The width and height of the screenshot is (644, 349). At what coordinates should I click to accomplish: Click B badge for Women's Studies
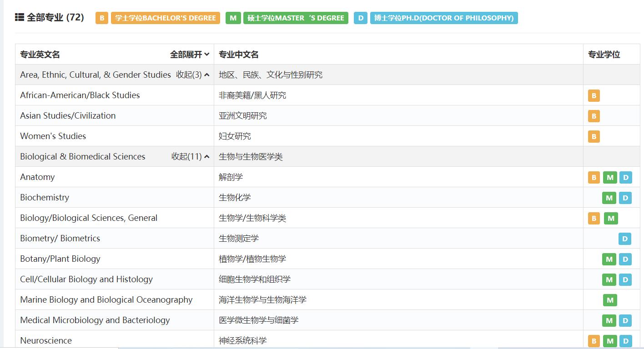pos(594,136)
